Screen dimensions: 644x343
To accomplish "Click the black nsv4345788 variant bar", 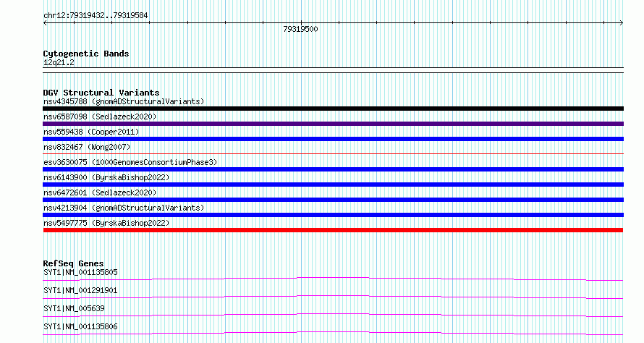I will pos(333,109).
